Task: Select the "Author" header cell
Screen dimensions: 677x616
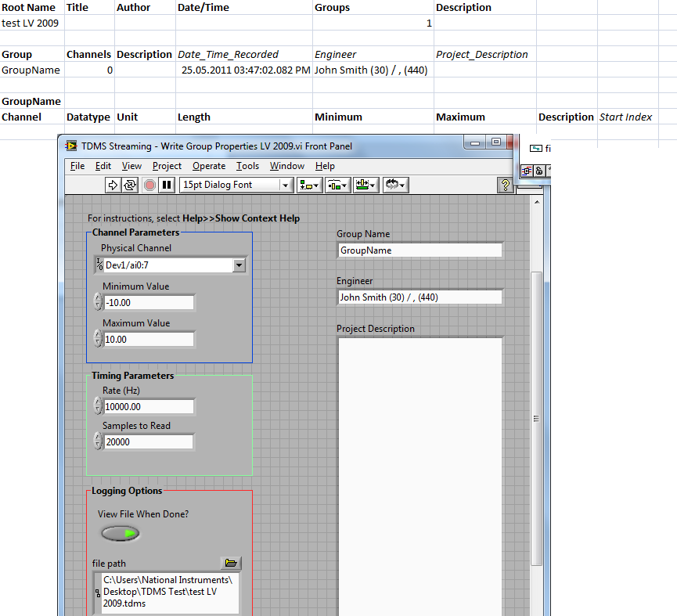Action: [x=145, y=7]
